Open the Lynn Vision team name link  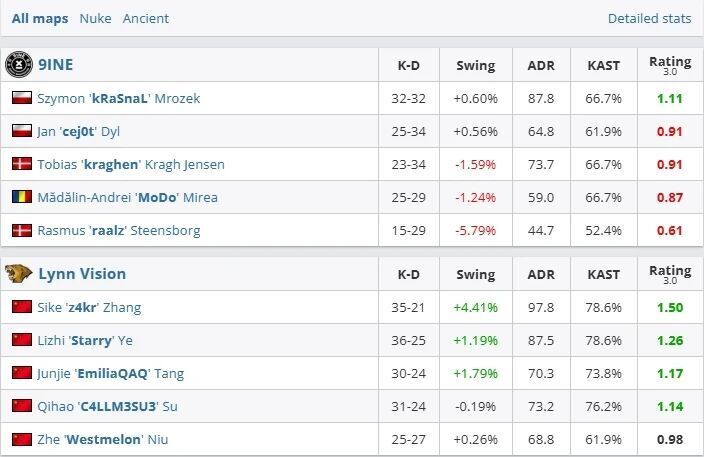pyautogui.click(x=82, y=274)
